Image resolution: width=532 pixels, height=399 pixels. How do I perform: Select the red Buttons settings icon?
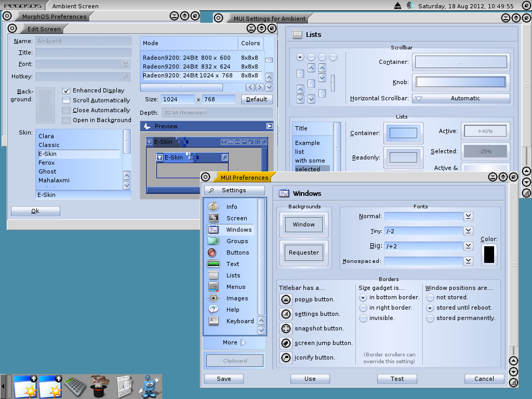click(212, 252)
